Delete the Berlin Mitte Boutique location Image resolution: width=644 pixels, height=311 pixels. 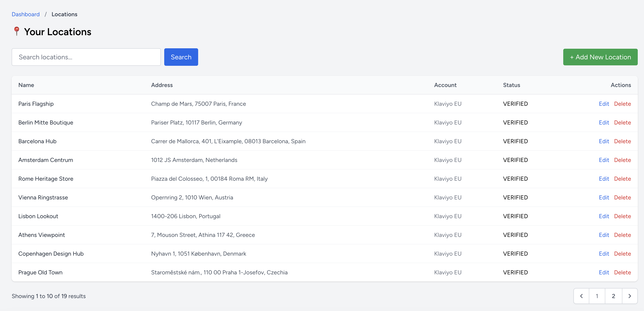(622, 122)
